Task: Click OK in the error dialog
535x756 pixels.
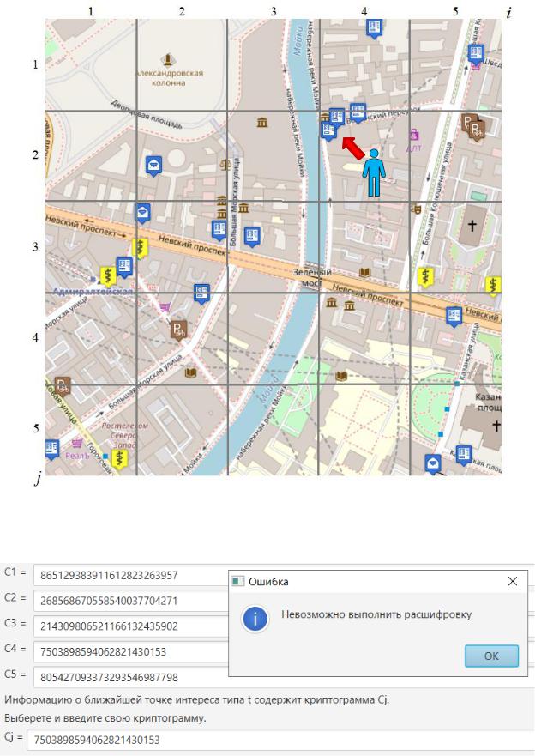Action: 491,656
